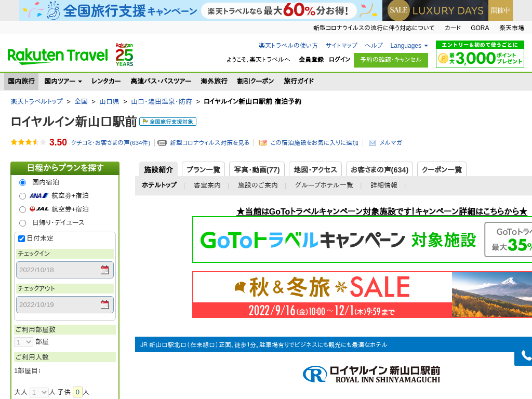Click the 会員登録 link
Screen dimensions: 532x399
(311, 59)
